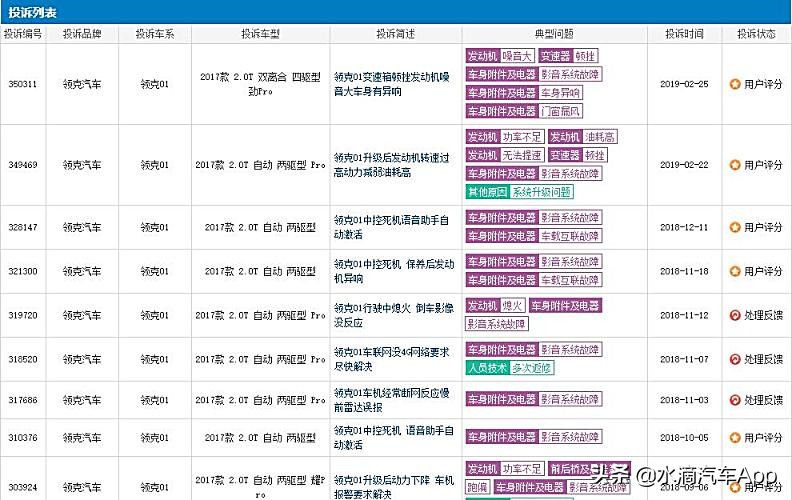The width and height of the screenshot is (792, 500).
Task: Click the red feedback icon in row 318520
Action: click(x=735, y=359)
